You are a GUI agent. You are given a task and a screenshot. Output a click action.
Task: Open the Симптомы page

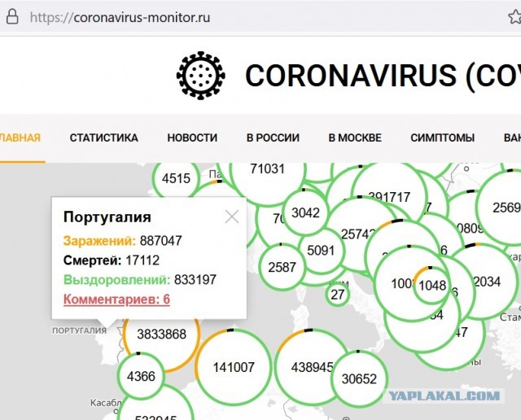point(443,138)
